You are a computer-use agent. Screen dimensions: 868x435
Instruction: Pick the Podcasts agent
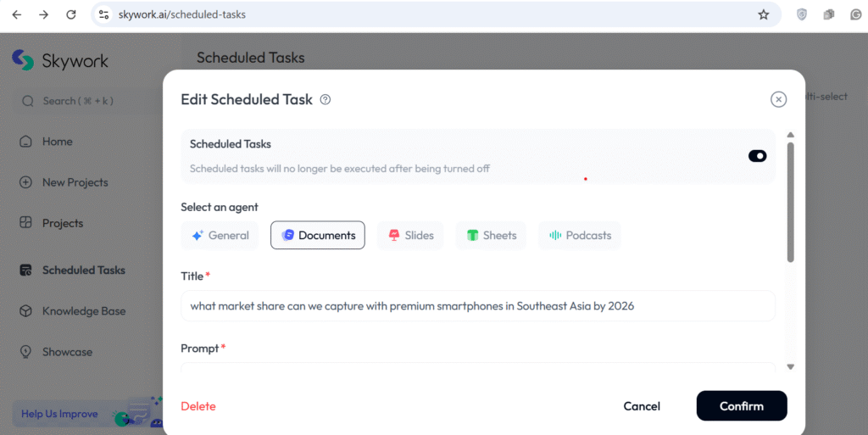(x=580, y=235)
